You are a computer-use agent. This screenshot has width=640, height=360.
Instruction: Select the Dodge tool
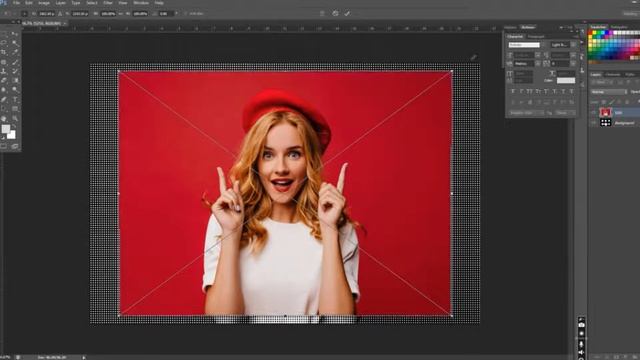pos(15,89)
